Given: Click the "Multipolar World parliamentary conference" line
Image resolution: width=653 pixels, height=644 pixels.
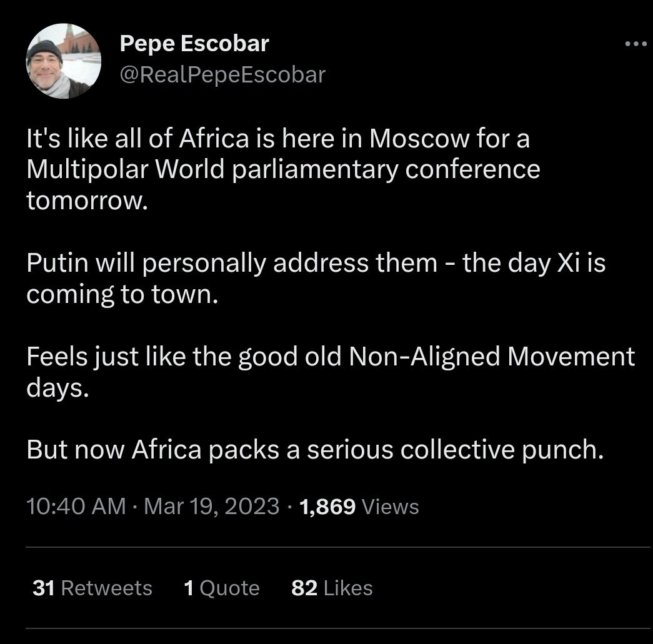Looking at the screenshot, I should 283,169.
